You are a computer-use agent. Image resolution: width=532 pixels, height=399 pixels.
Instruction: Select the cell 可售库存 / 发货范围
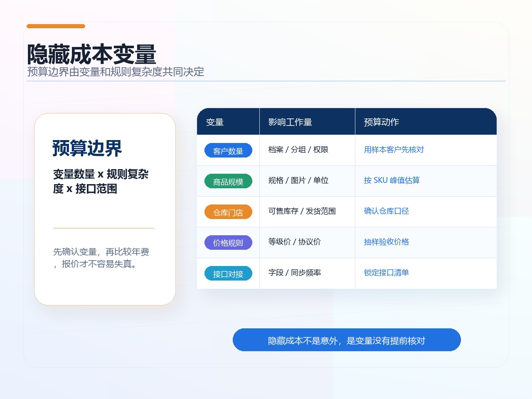(x=307, y=212)
